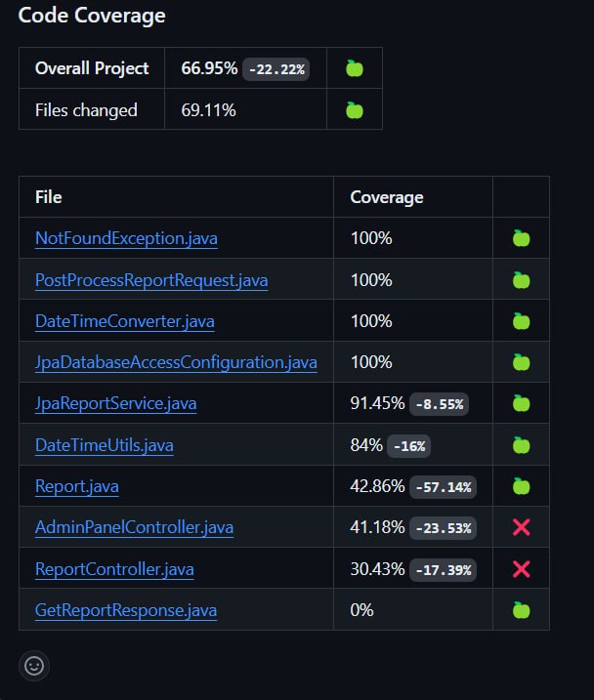Click green apple icon for JpaReportService.java

point(521,403)
